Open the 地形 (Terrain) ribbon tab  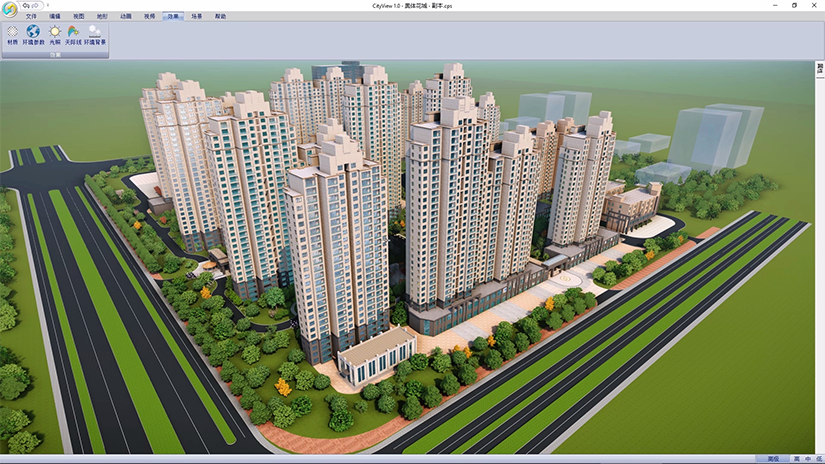coord(103,17)
